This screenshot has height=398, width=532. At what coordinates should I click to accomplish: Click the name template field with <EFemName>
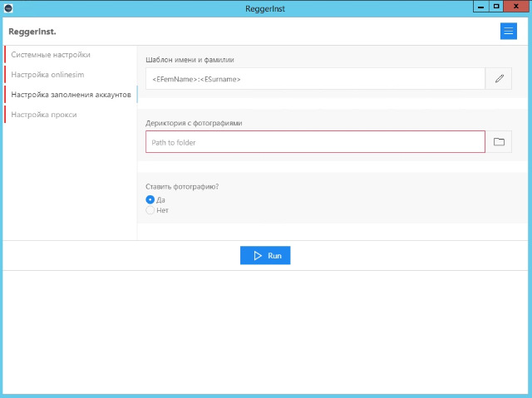314,79
